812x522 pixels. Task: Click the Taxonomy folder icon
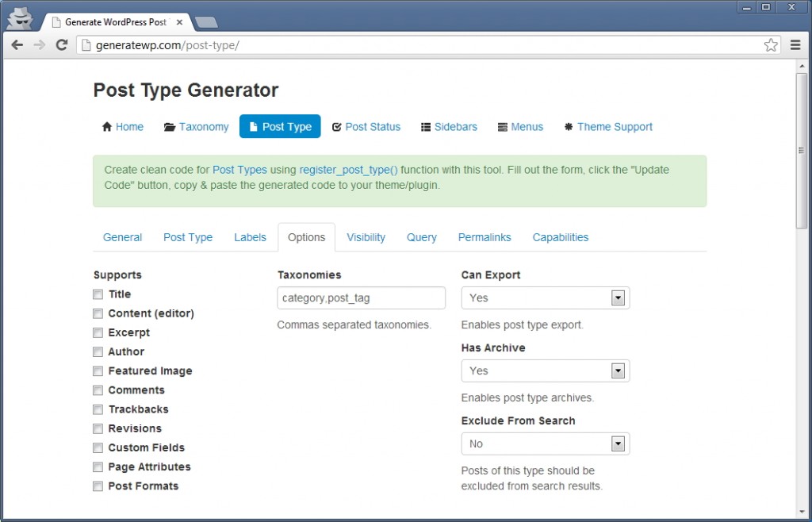(x=170, y=127)
